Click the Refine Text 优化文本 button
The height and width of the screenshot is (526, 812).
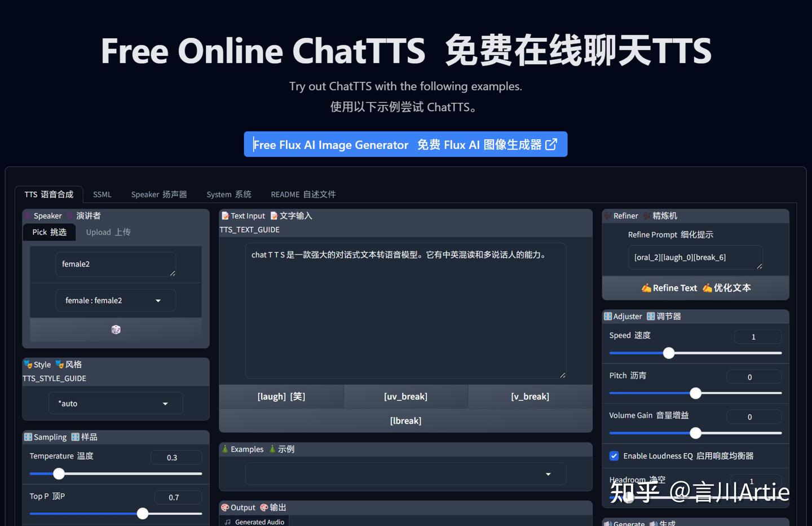tap(695, 288)
